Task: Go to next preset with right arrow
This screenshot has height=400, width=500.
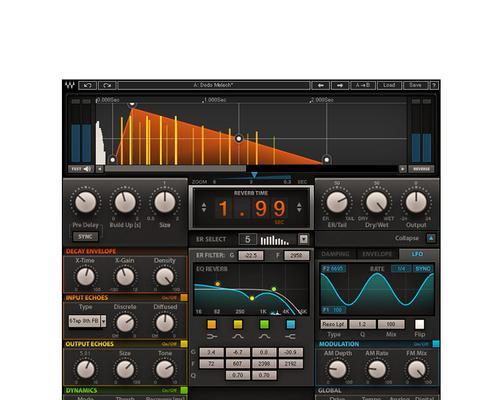Action: [340, 86]
